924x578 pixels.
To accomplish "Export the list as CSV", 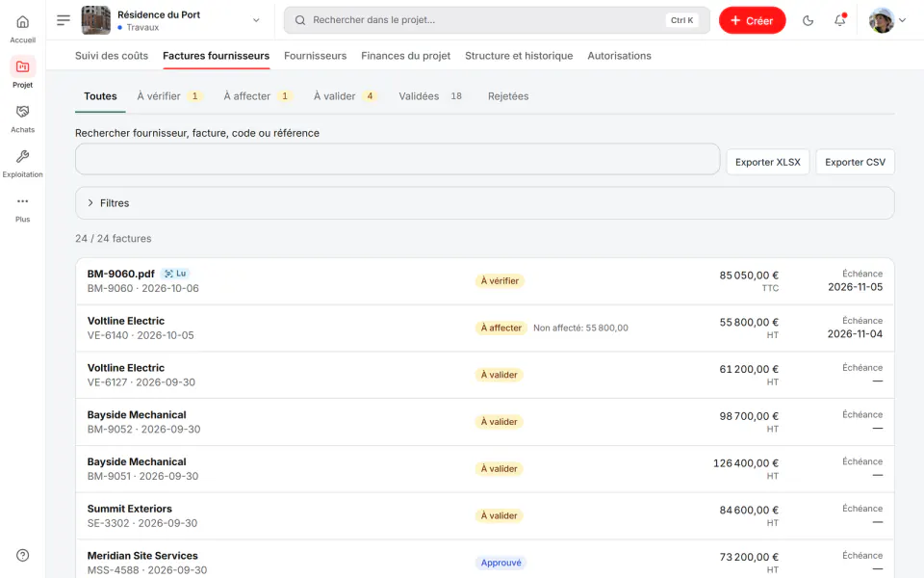I will pyautogui.click(x=855, y=162).
